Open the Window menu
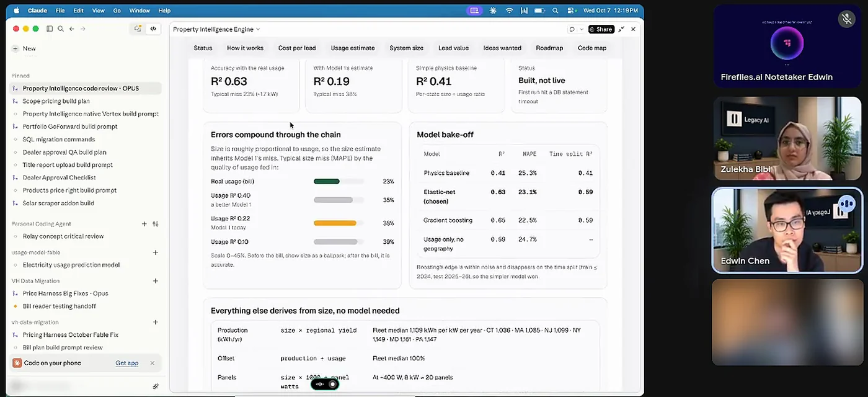The height and width of the screenshot is (397, 868). 139,11
